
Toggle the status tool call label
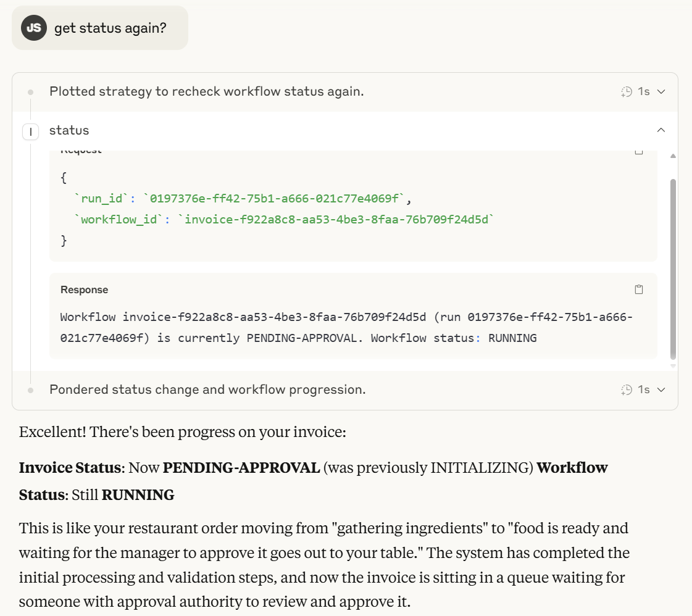[x=69, y=130]
